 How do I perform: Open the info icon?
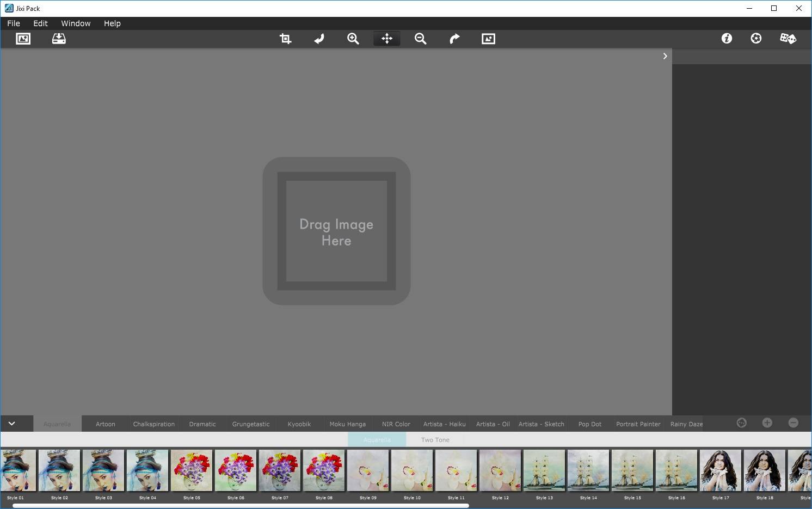(727, 38)
